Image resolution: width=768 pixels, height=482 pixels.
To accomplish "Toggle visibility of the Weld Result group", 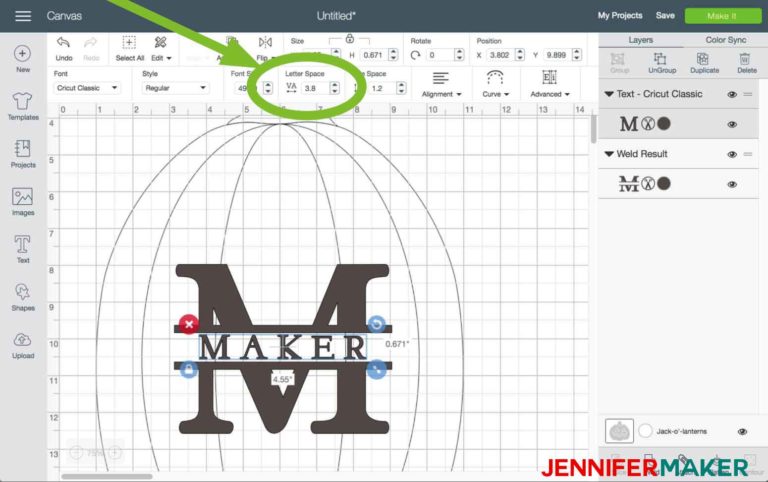I will pyautogui.click(x=732, y=154).
